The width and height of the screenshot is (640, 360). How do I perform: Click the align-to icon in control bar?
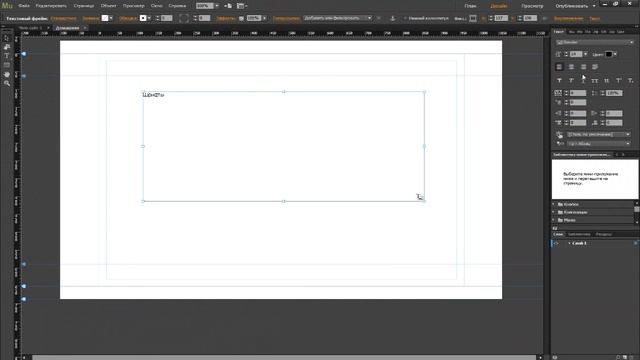tap(473, 18)
